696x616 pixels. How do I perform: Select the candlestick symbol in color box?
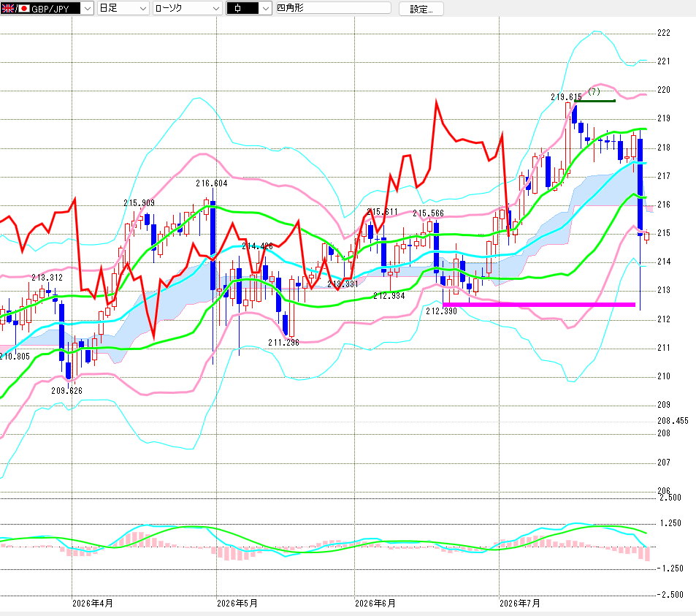click(237, 8)
